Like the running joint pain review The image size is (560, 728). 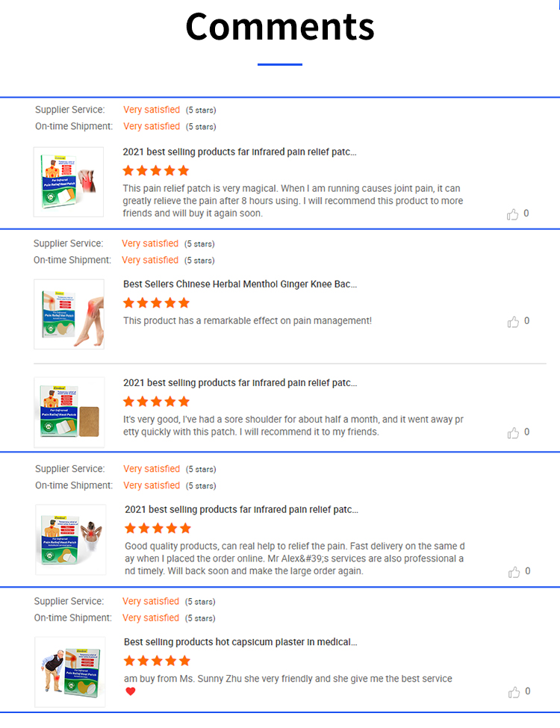point(513,214)
